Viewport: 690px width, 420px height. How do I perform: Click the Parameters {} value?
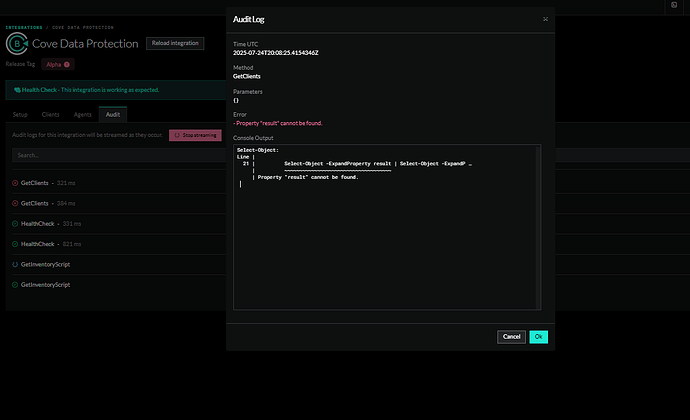[x=236, y=100]
